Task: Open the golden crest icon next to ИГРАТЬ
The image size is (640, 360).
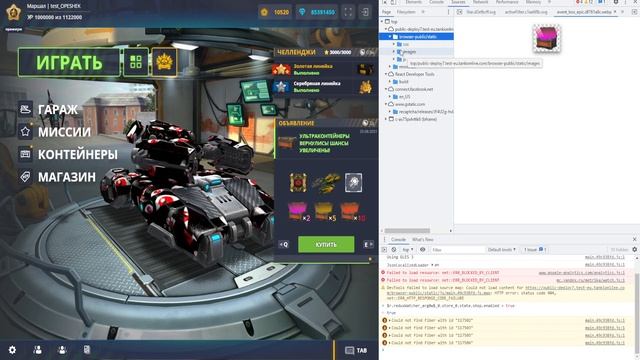Action: point(164,62)
